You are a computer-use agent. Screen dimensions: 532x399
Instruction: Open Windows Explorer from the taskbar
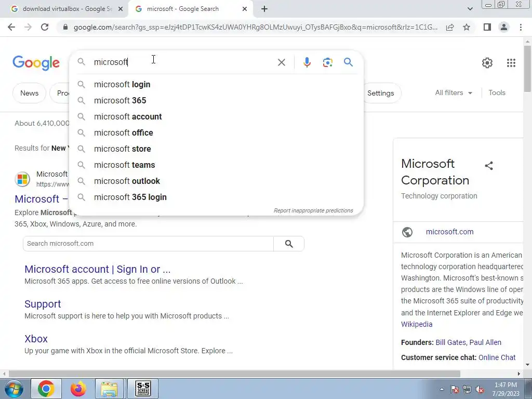pos(109,389)
